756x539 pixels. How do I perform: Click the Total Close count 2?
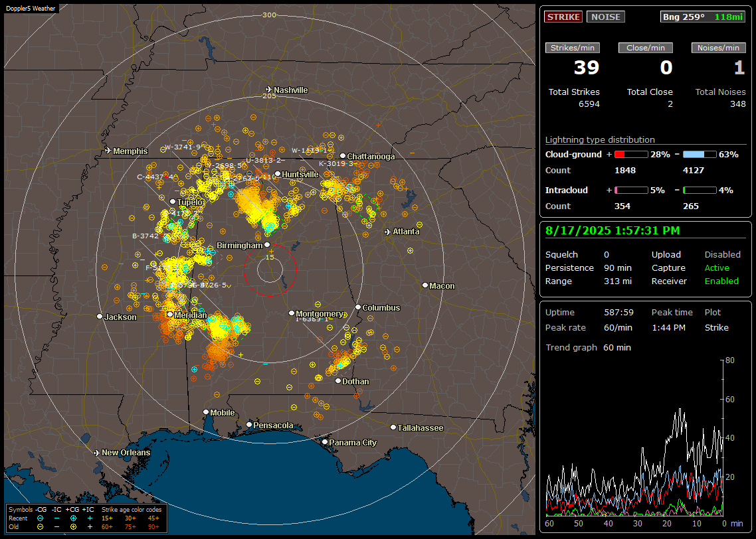point(670,104)
